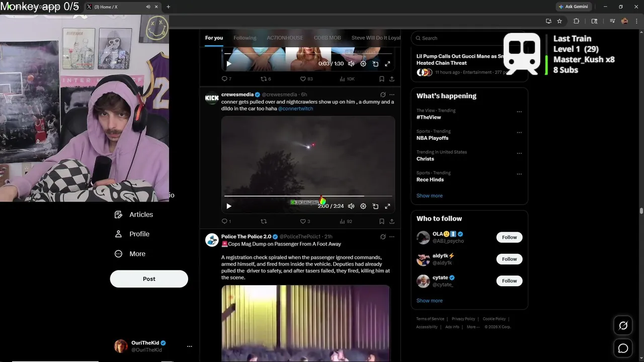
Task: Seek the crewesmedia video progress bar
Action: 308,196
